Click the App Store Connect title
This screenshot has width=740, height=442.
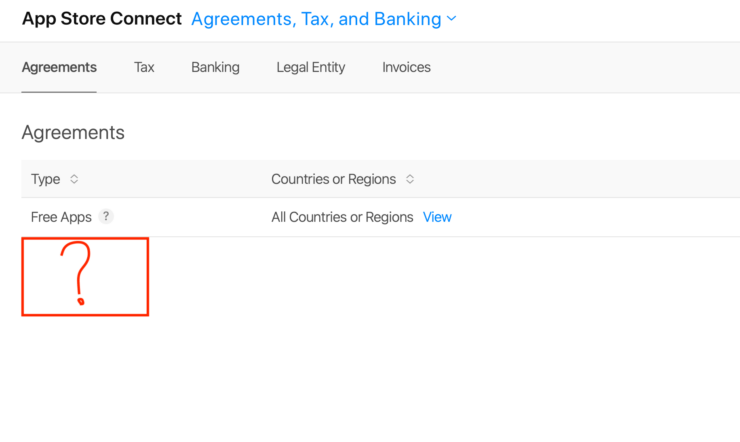click(102, 19)
